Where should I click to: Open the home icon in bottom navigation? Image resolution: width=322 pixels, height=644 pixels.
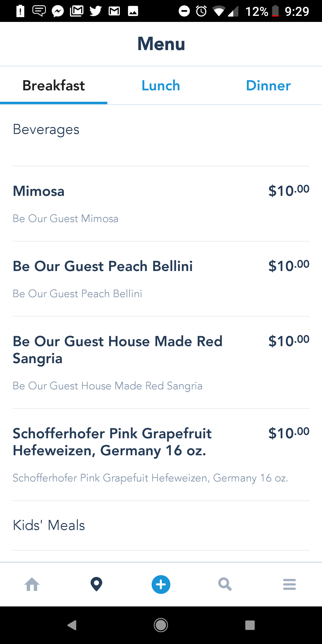32,584
